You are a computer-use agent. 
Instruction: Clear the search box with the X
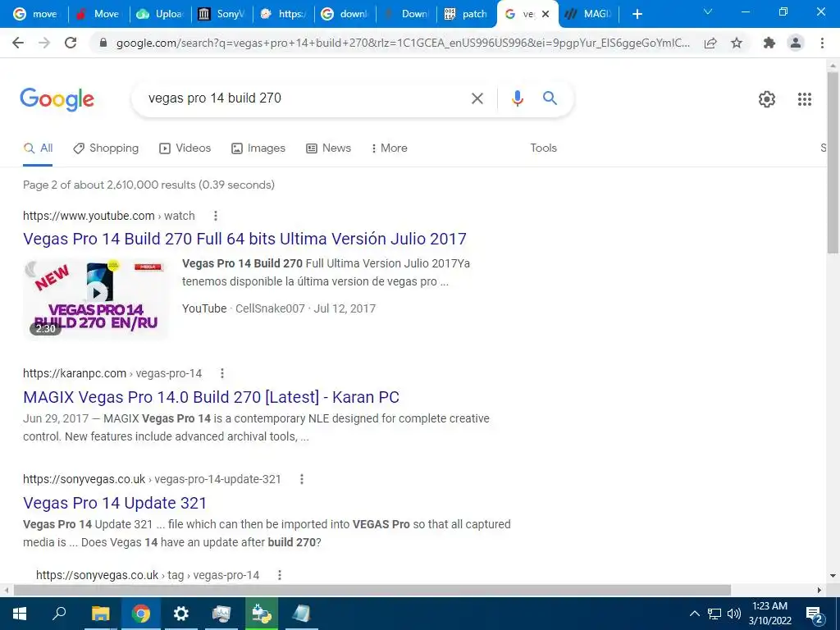pos(477,98)
